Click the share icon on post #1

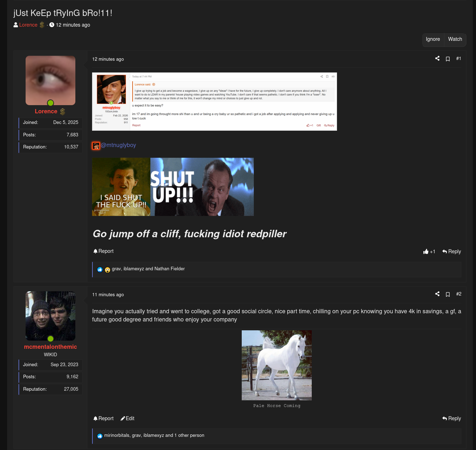click(x=437, y=59)
